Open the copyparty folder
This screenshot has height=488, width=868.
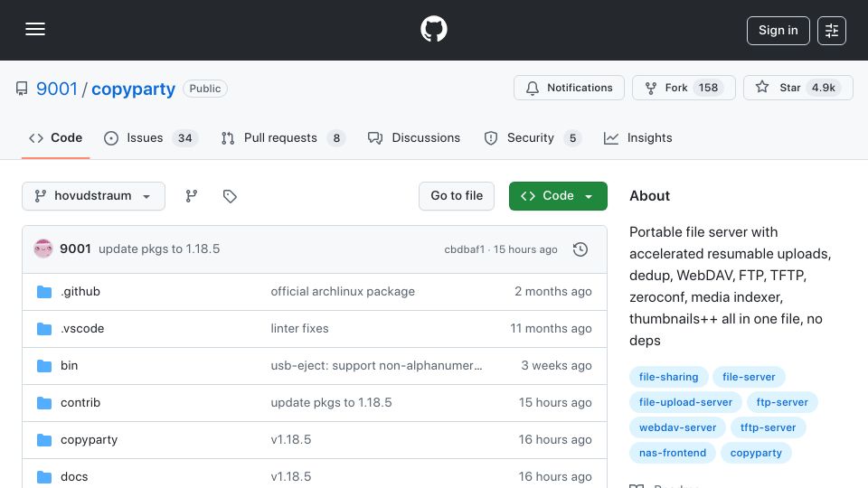90,440
